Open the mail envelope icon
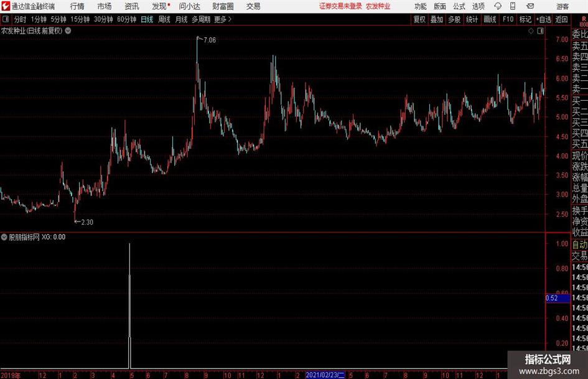The width and height of the screenshot is (588, 379). [530, 6]
